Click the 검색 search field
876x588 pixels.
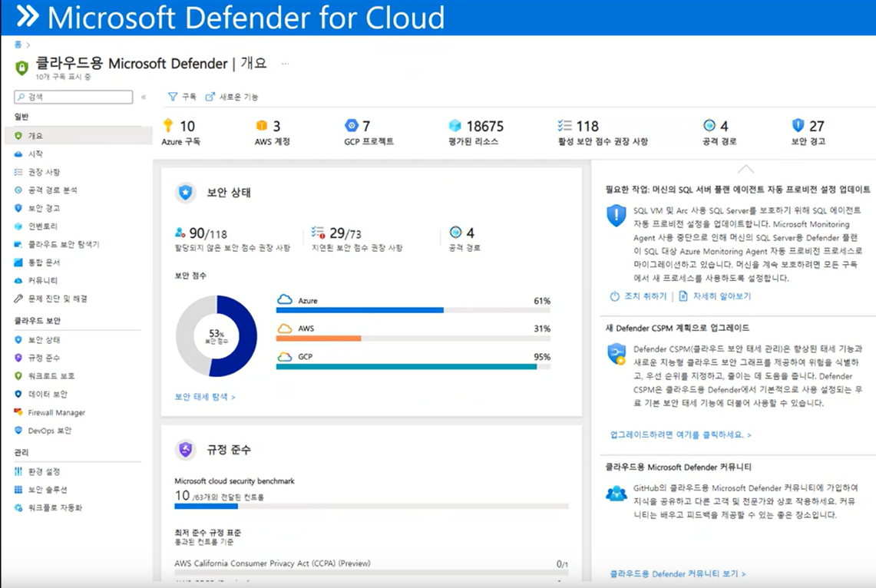73,97
